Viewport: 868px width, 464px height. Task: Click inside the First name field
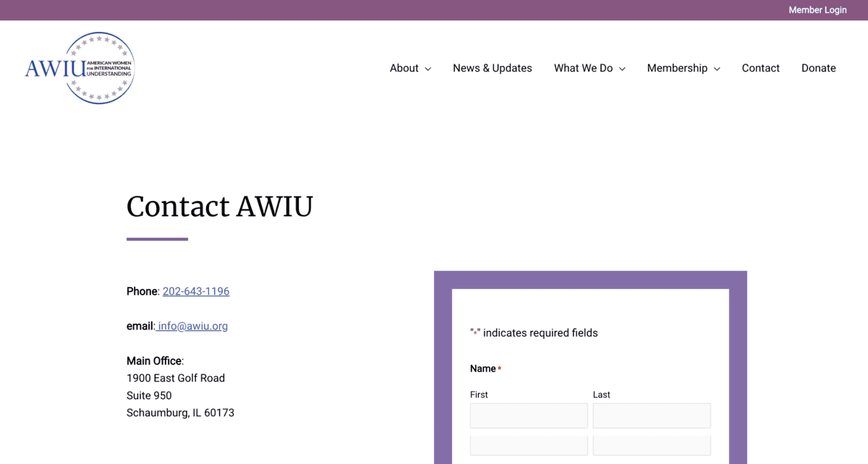tap(529, 416)
